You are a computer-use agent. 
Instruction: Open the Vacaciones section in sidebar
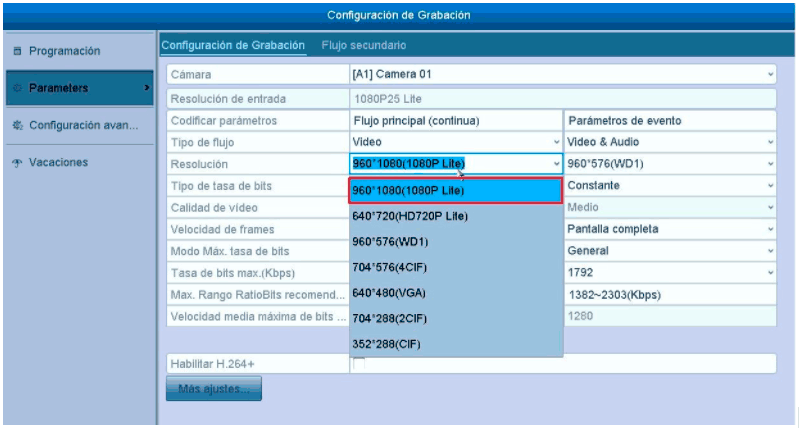(58, 162)
